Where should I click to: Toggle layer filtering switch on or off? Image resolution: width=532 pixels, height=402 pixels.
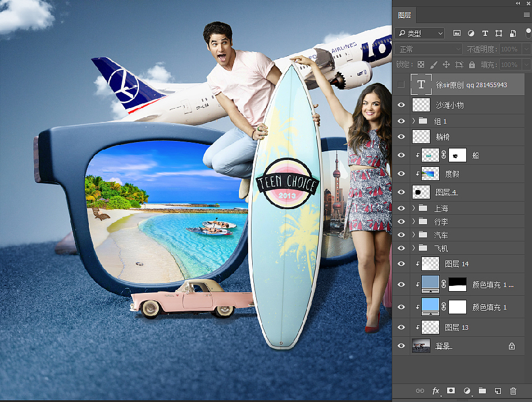[529, 33]
